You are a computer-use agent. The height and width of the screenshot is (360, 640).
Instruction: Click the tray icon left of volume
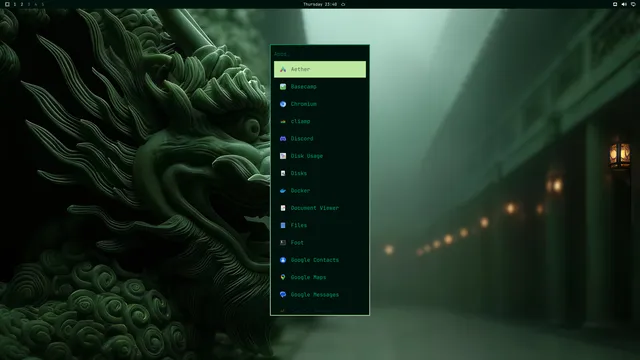615,4
